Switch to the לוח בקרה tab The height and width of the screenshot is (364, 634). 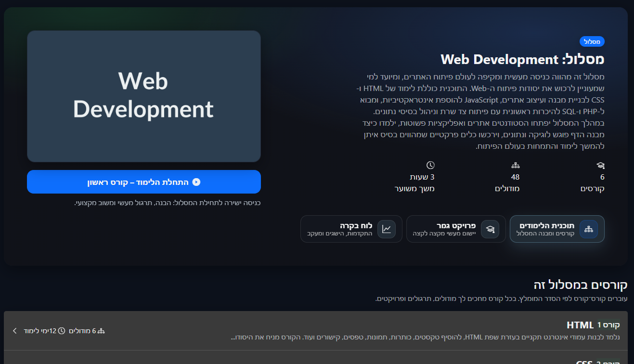coord(351,229)
